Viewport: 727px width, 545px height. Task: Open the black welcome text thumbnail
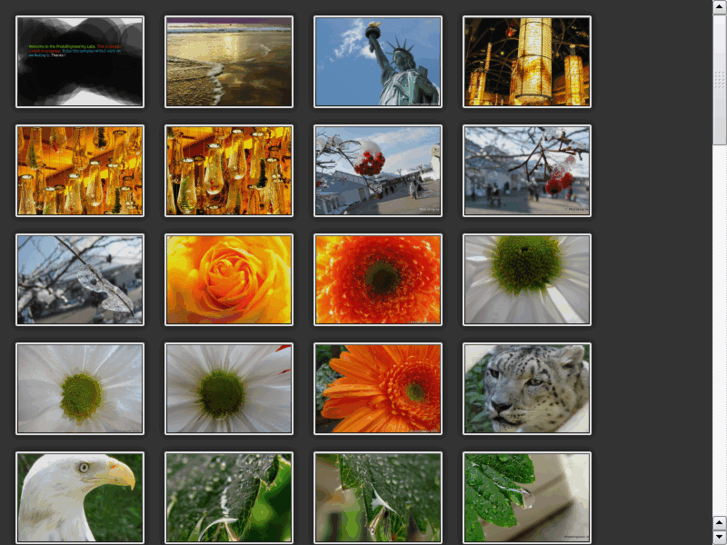[80, 62]
